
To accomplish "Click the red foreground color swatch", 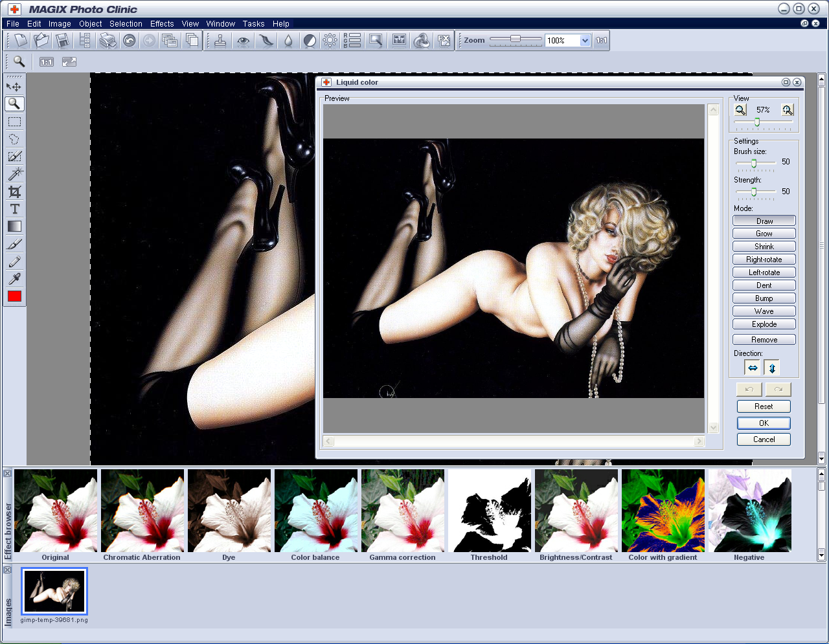I will click(14, 296).
